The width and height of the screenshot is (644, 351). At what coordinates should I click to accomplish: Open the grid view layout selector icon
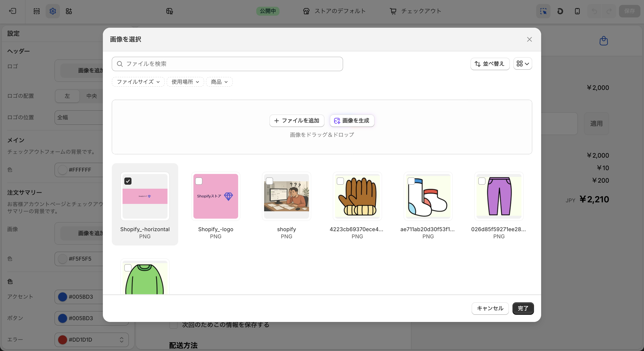tap(523, 64)
